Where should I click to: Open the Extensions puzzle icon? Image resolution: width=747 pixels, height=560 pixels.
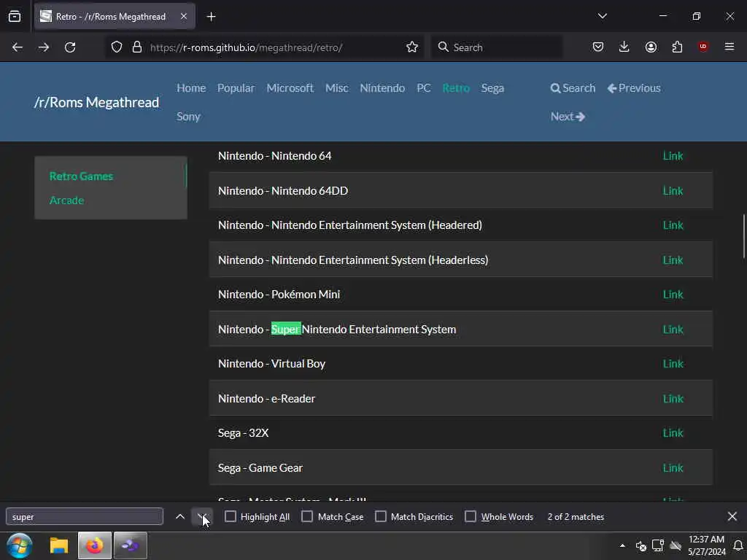(x=677, y=47)
